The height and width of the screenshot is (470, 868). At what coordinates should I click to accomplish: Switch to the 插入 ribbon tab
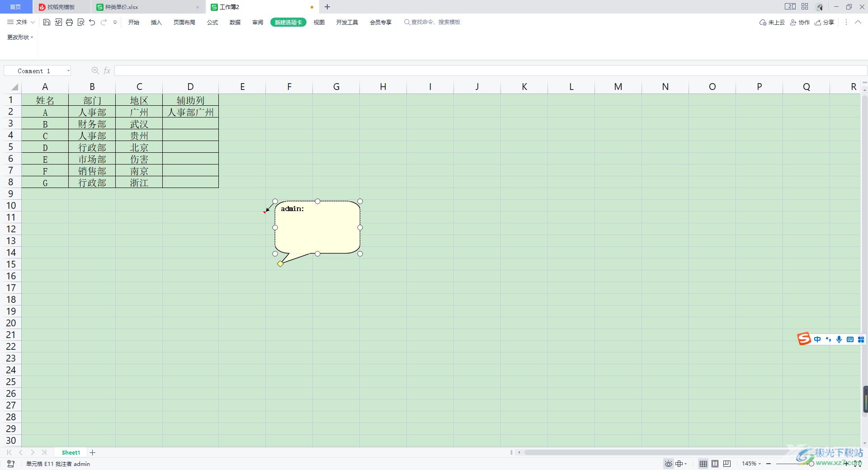point(156,22)
